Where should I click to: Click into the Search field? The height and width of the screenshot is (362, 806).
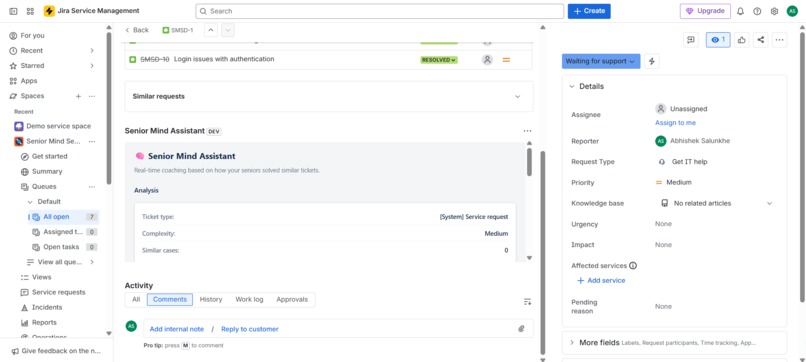379,11
